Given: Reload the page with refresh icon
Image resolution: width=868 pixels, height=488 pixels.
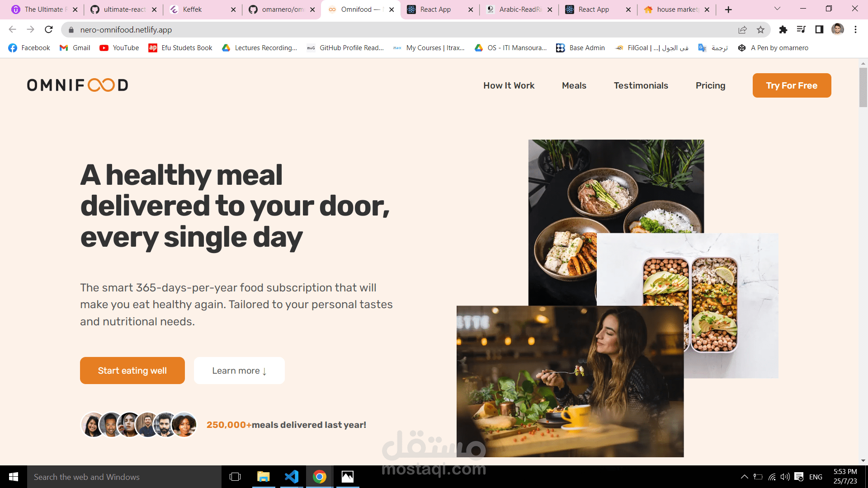Looking at the screenshot, I should pos(49,29).
